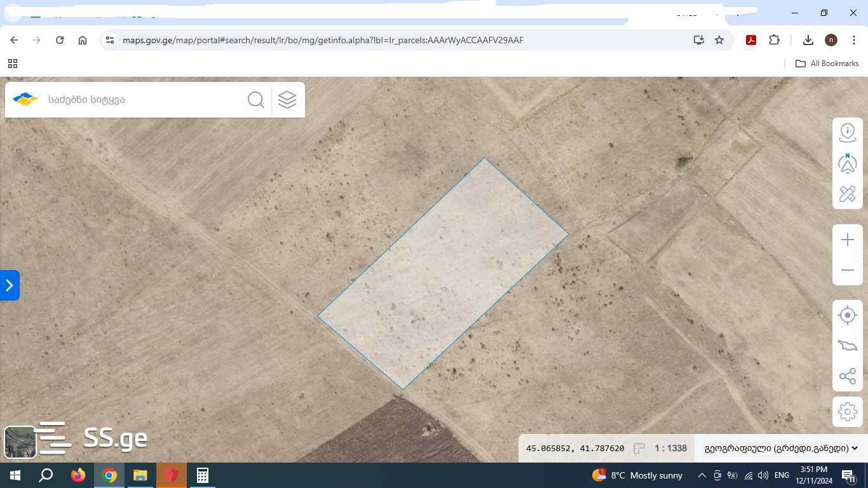The width and height of the screenshot is (868, 488).
Task: Click the map search magnifier icon
Action: coord(256,100)
